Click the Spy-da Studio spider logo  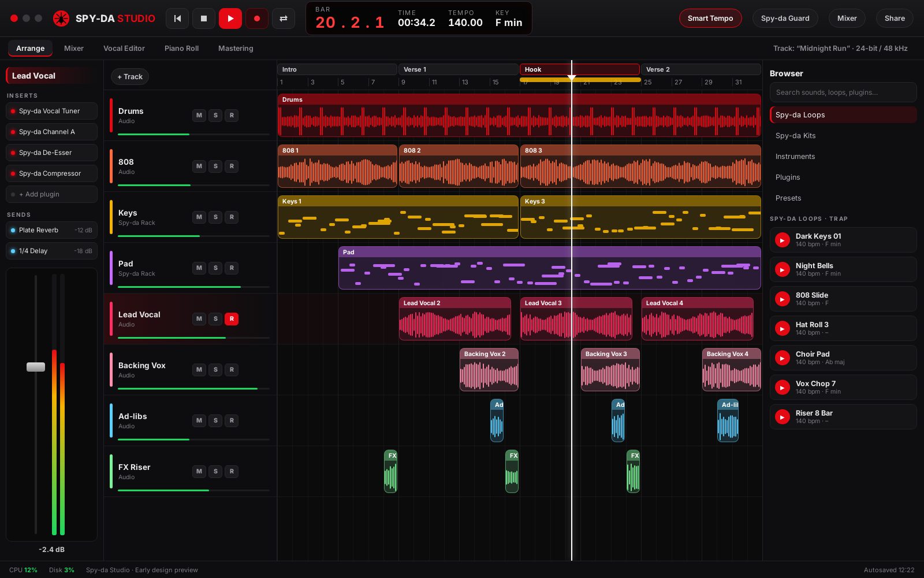(61, 18)
